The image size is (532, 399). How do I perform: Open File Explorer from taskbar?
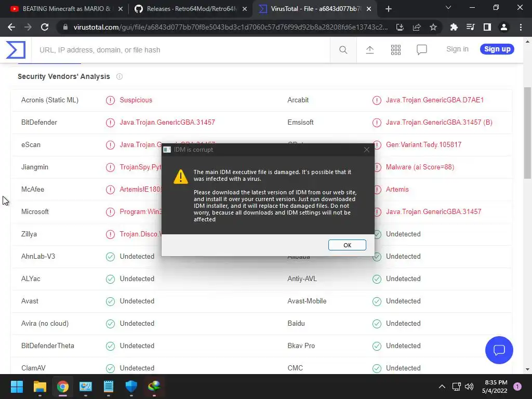click(x=39, y=387)
